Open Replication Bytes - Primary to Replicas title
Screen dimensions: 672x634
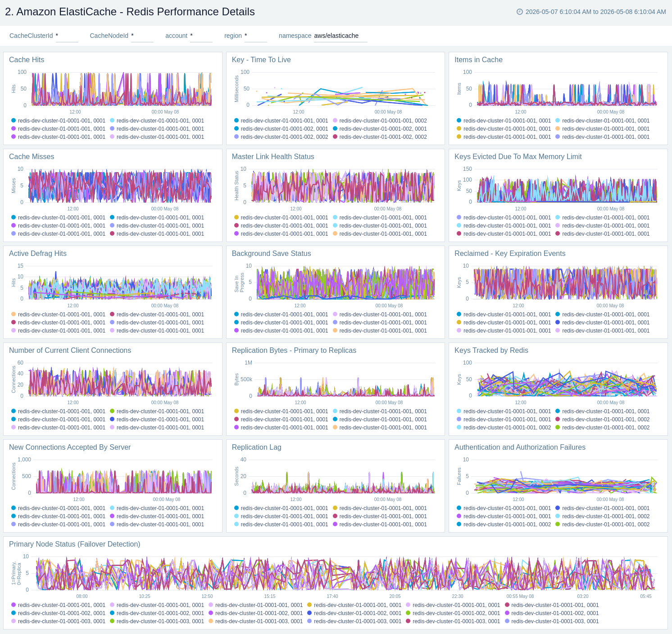pyautogui.click(x=294, y=350)
